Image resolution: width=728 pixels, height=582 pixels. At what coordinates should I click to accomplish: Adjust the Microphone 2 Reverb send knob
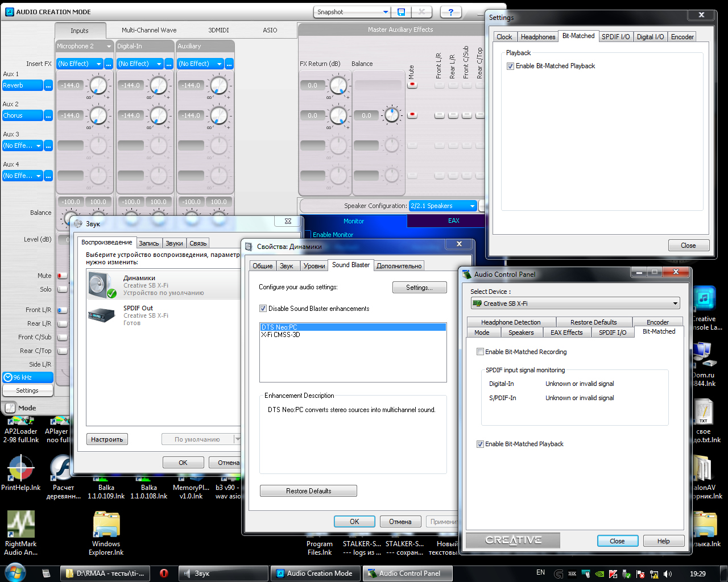pyautogui.click(x=98, y=86)
